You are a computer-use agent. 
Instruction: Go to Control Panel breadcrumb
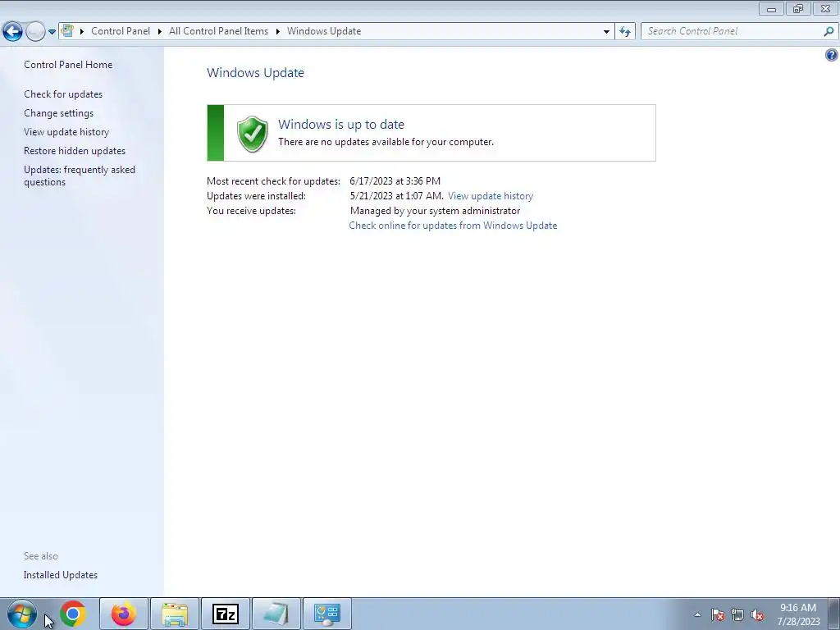121,31
